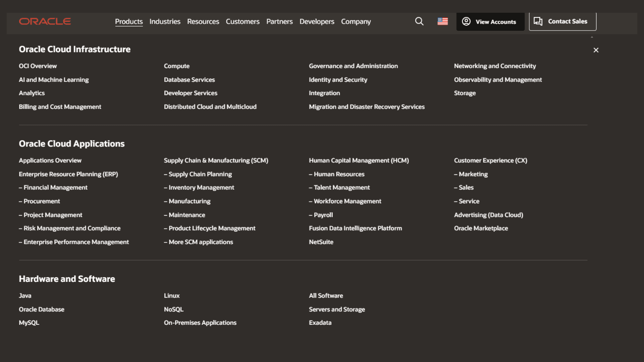644x362 pixels.
Task: Open Fusion Data Intelligence Platform
Action: [356, 228]
